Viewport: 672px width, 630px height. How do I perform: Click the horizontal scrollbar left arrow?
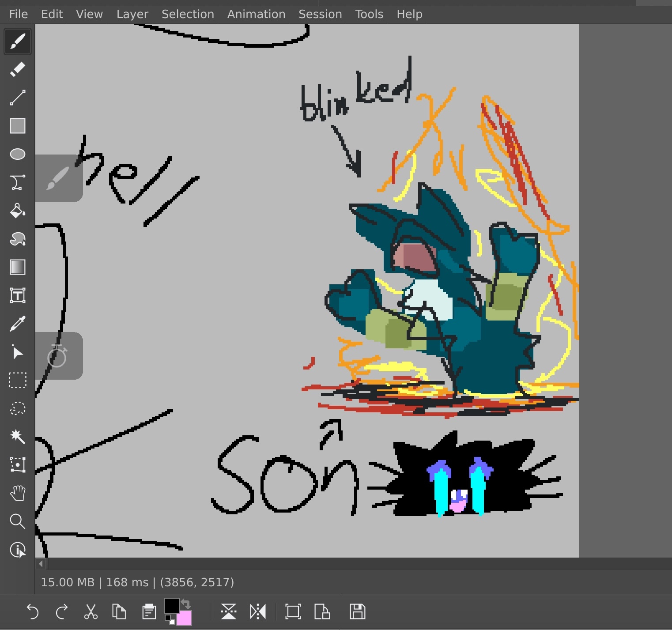pyautogui.click(x=41, y=563)
